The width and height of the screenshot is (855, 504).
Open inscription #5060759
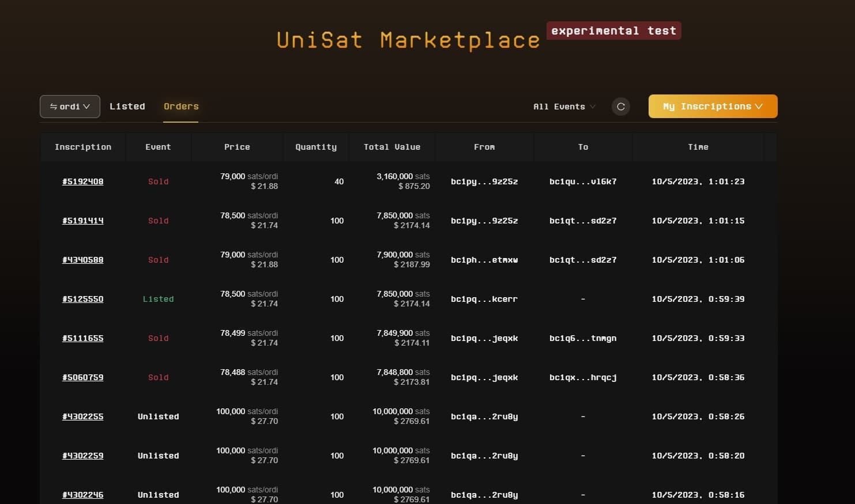click(83, 377)
